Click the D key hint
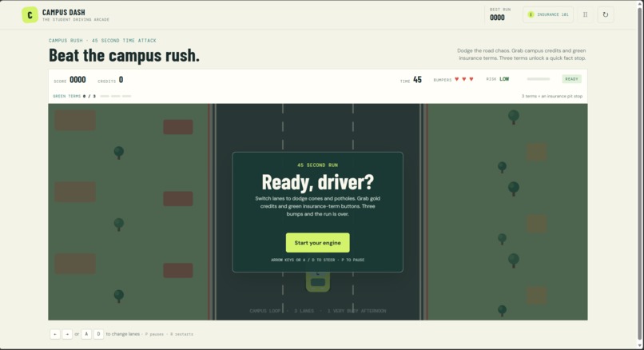Viewport: 644px width, 350px height. pyautogui.click(x=98, y=334)
